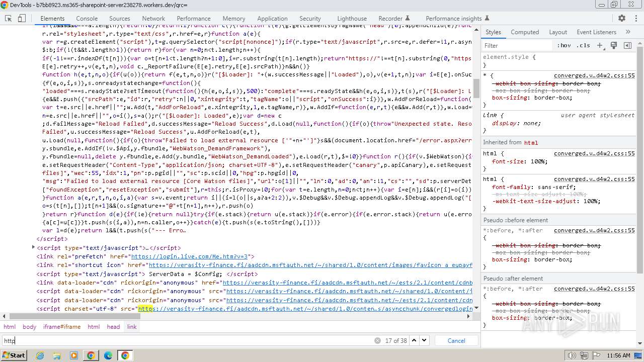
Task: Switch to the Computed styles tab
Action: 525,32
